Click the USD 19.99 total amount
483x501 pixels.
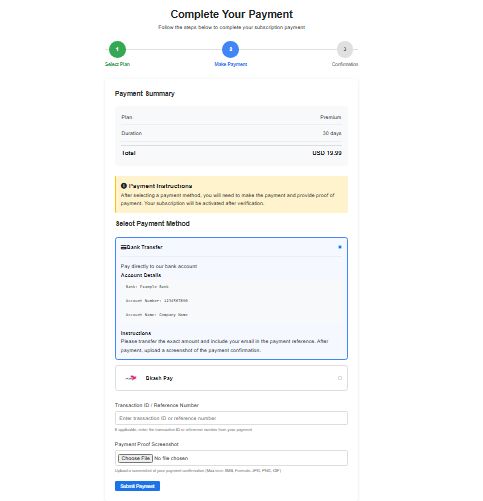(327, 153)
